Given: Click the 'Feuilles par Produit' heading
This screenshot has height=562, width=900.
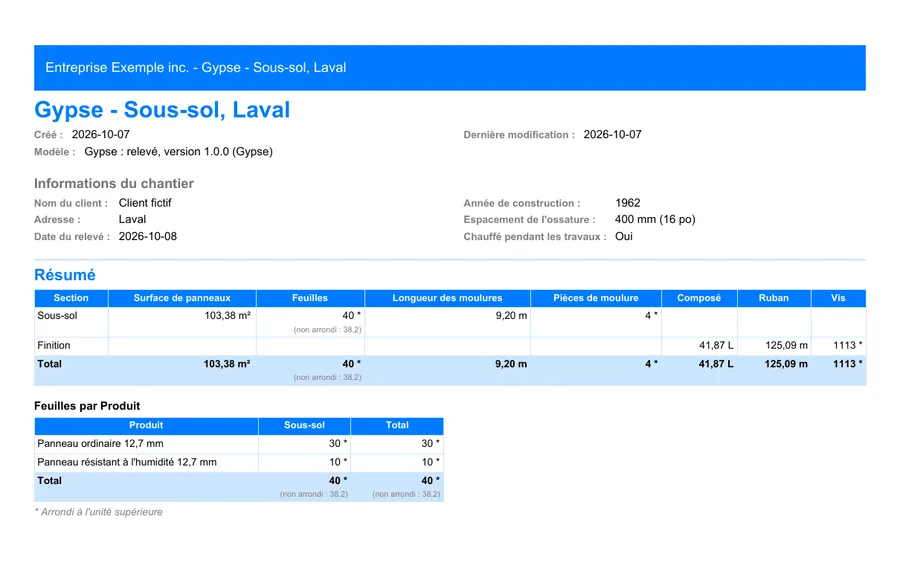Looking at the screenshot, I should click(x=87, y=406).
